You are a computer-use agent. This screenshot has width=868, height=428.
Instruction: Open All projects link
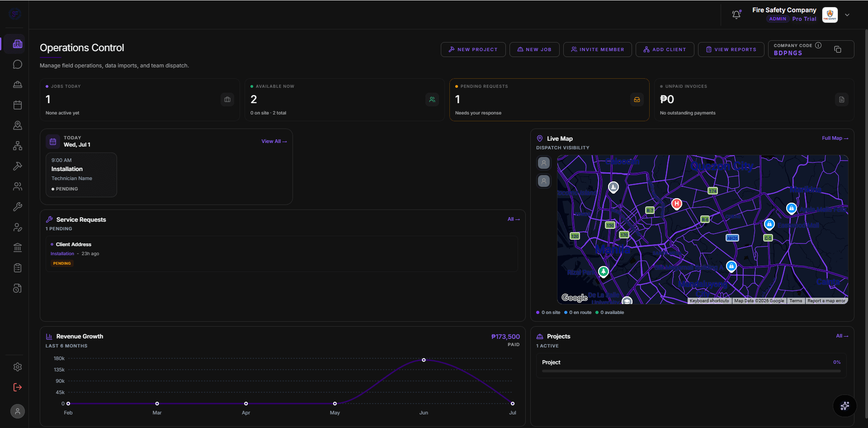(x=842, y=336)
